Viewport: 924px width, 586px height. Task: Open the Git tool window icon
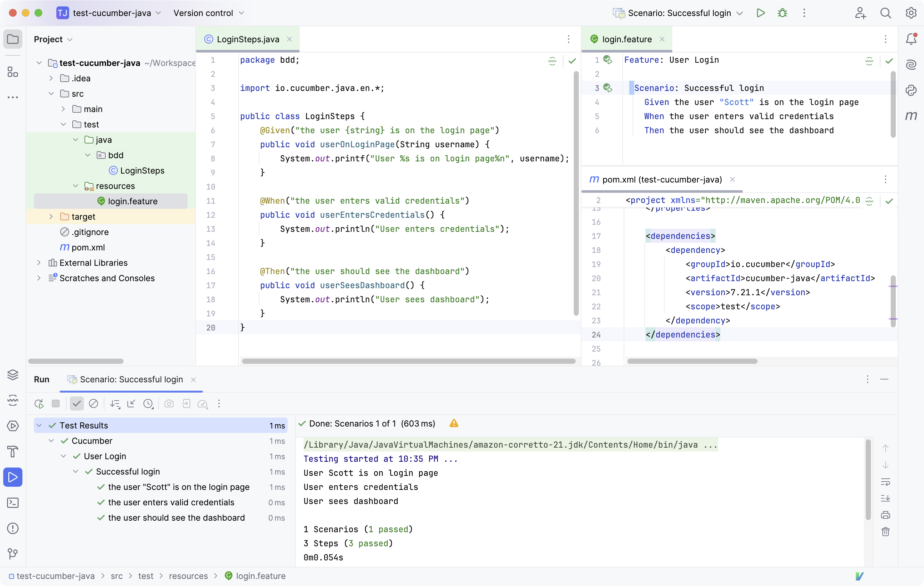click(13, 553)
